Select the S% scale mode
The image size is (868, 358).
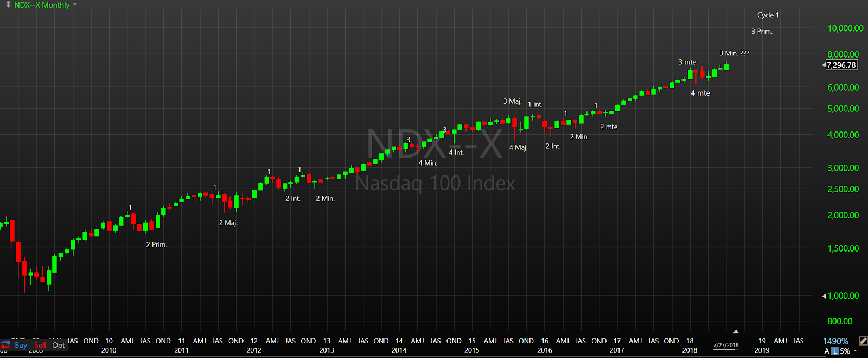[x=845, y=351]
